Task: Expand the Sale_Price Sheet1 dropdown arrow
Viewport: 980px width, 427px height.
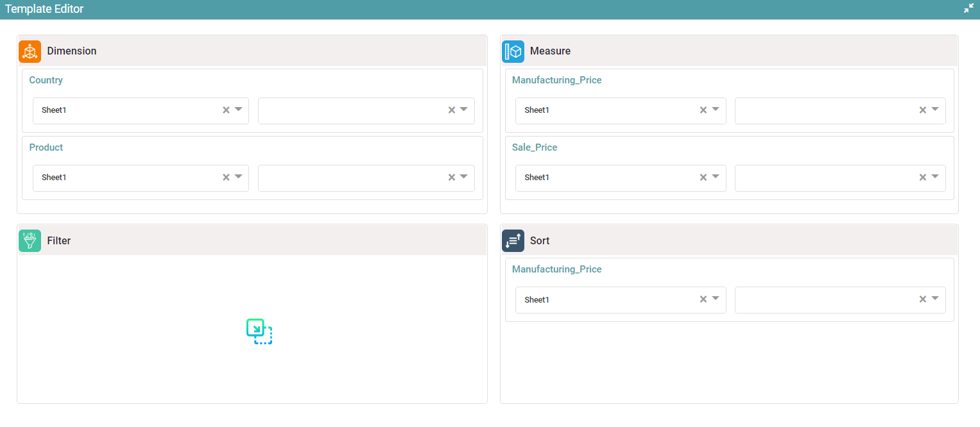Action: [716, 177]
